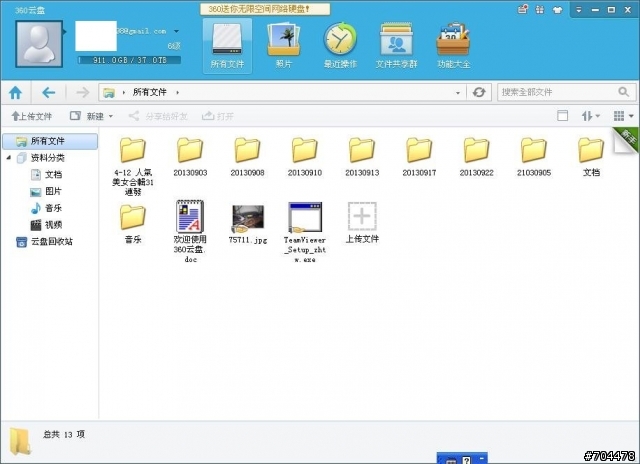The width and height of the screenshot is (640, 464).
Task: Expand the 新建 dropdown arrow
Action: coord(111,117)
